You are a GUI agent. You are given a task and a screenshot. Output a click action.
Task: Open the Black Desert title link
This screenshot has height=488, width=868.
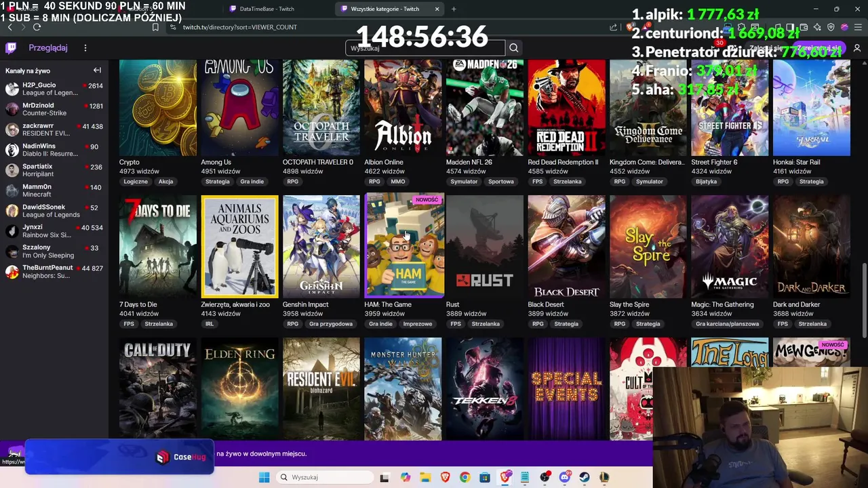coord(546,304)
